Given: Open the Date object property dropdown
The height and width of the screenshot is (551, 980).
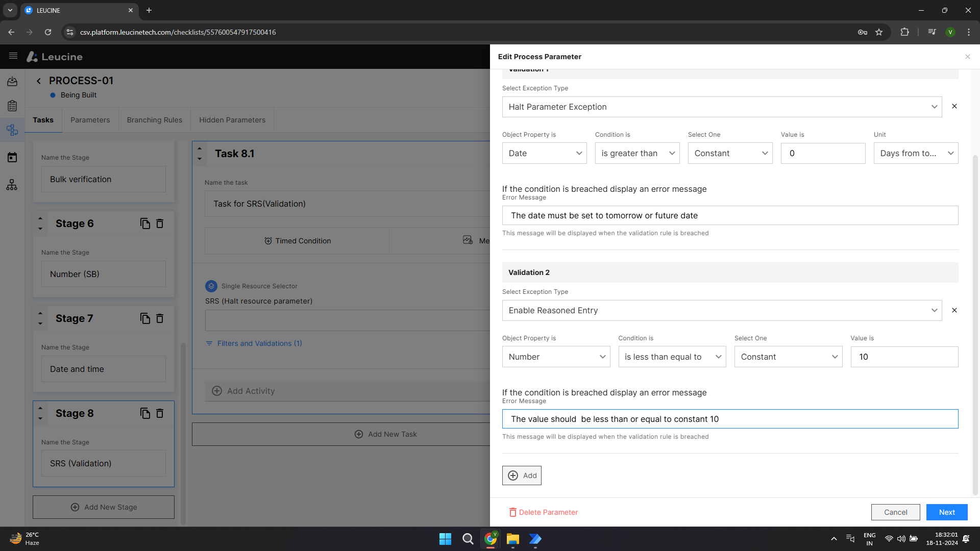Looking at the screenshot, I should click(544, 153).
